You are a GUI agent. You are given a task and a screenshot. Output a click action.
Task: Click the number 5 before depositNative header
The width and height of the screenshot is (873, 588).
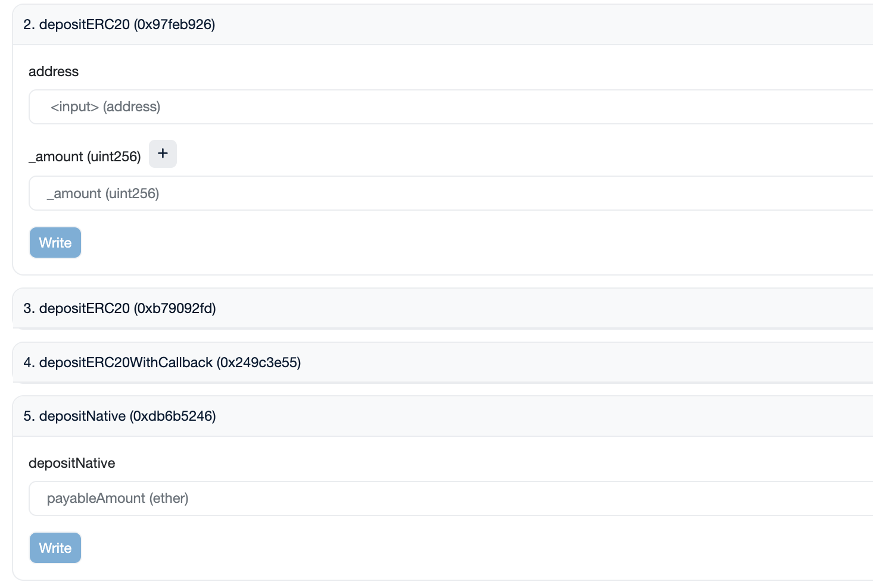27,416
